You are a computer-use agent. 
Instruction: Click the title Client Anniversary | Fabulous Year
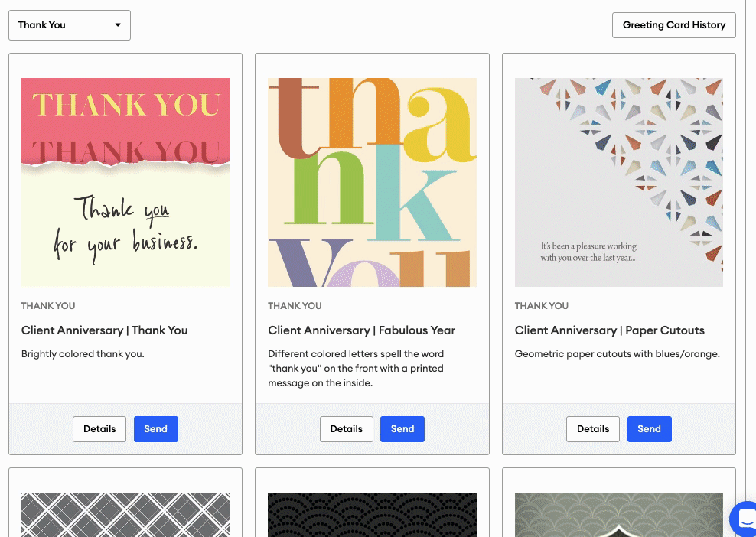click(x=362, y=330)
